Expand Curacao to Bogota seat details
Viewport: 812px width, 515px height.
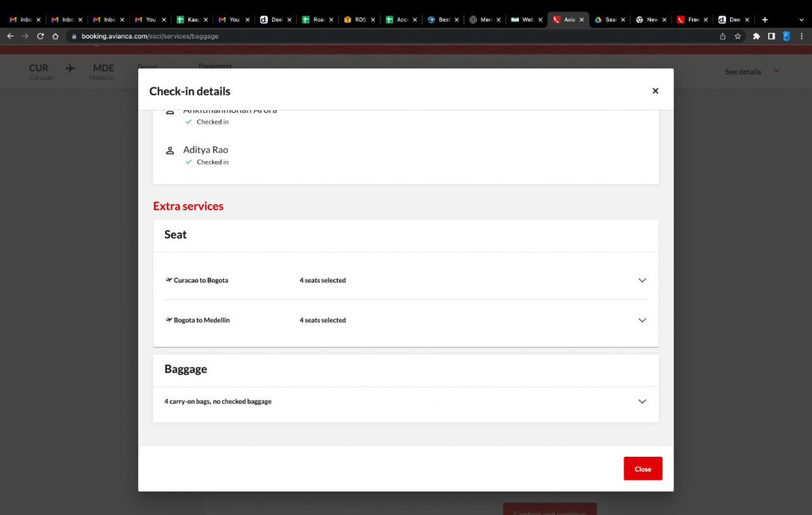click(x=642, y=280)
